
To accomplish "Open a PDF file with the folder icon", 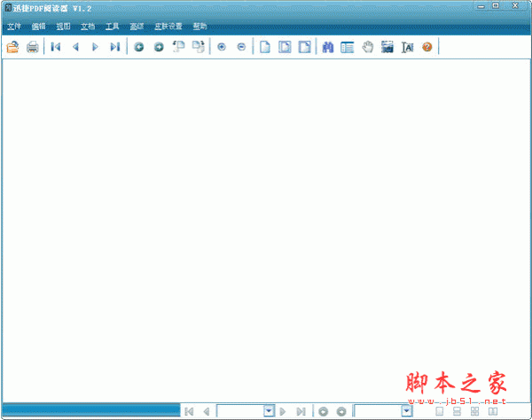I will pyautogui.click(x=13, y=47).
